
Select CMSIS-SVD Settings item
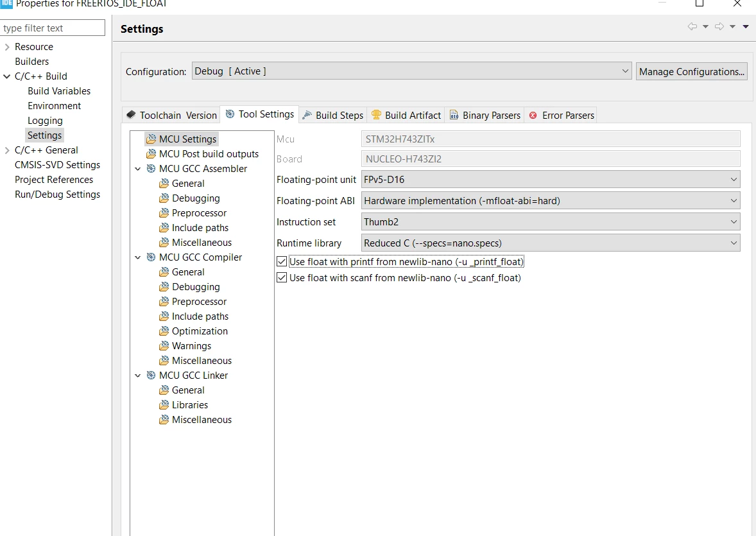[x=57, y=164]
